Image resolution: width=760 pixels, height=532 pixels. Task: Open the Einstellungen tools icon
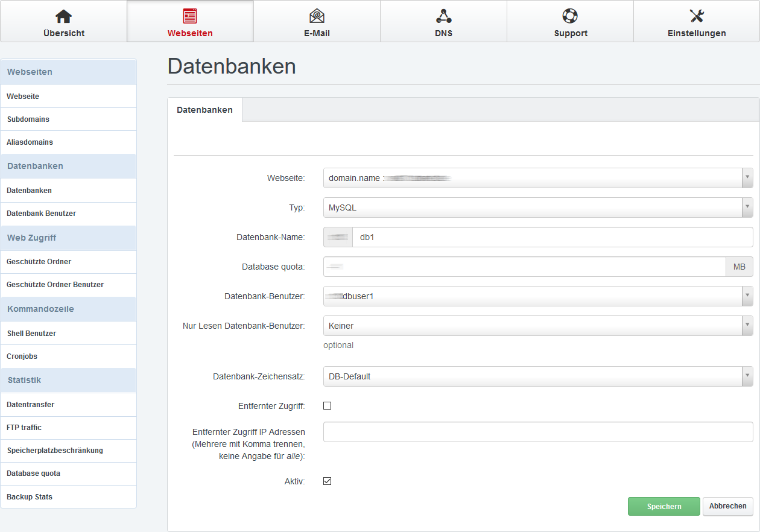tap(697, 16)
